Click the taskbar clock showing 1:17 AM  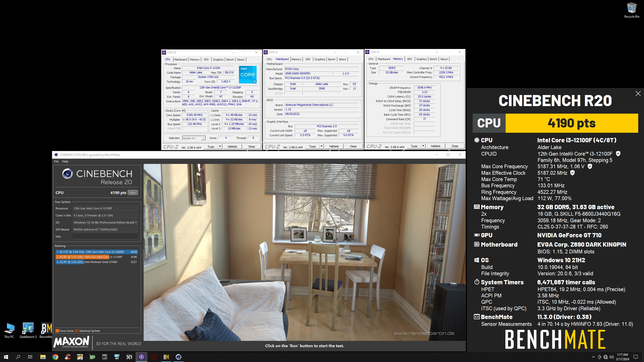point(622,357)
